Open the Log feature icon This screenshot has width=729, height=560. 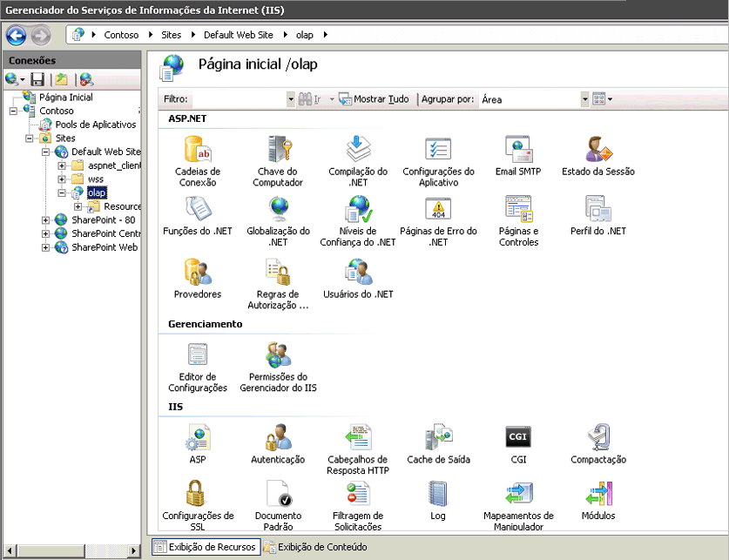pyautogui.click(x=438, y=500)
